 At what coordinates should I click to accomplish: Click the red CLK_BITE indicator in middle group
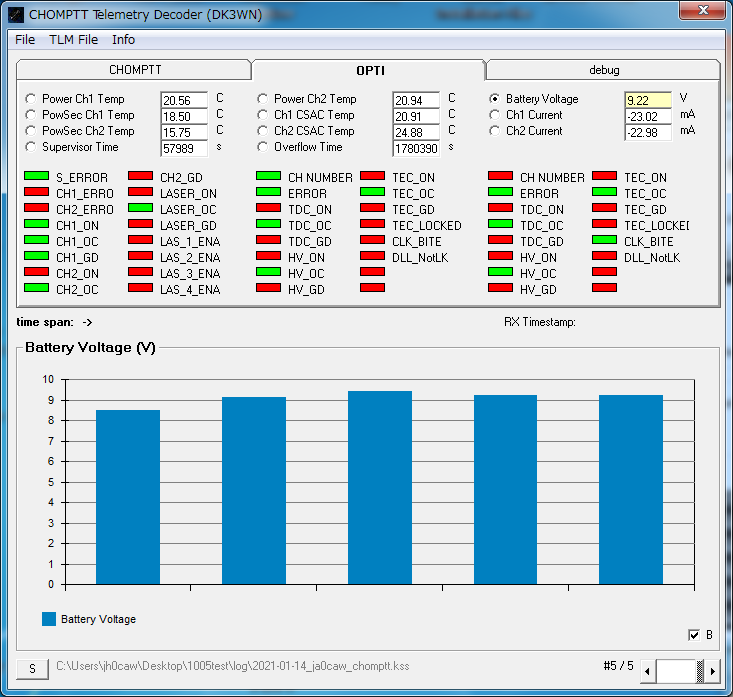click(x=373, y=240)
